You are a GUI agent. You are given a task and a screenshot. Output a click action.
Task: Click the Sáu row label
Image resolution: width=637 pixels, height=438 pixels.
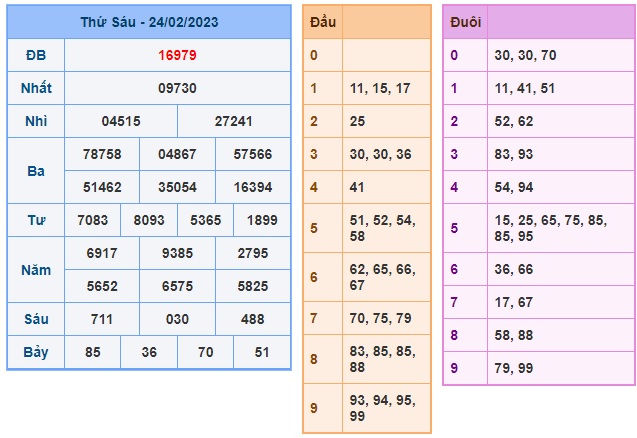[x=36, y=319]
